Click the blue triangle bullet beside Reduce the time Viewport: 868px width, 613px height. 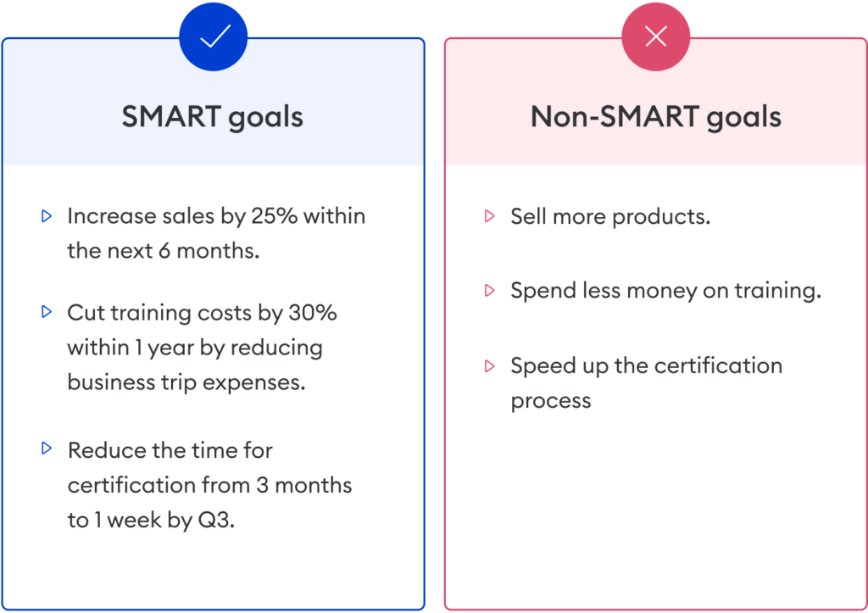47,448
